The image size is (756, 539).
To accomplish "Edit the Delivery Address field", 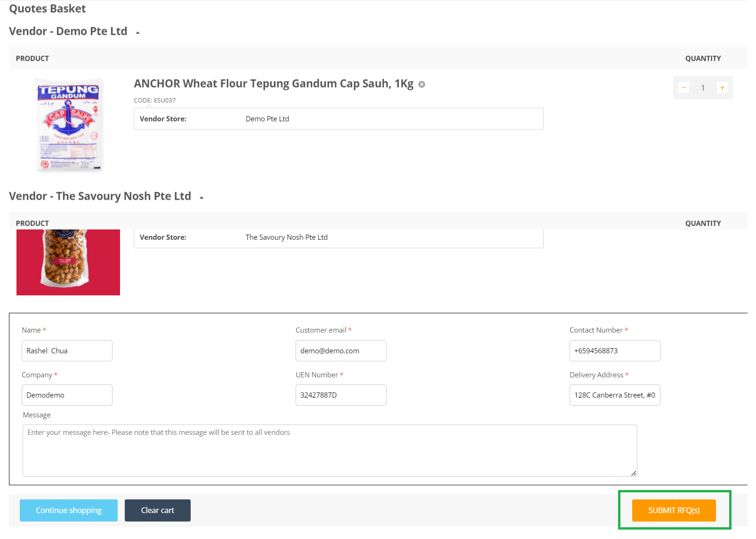I will [614, 395].
